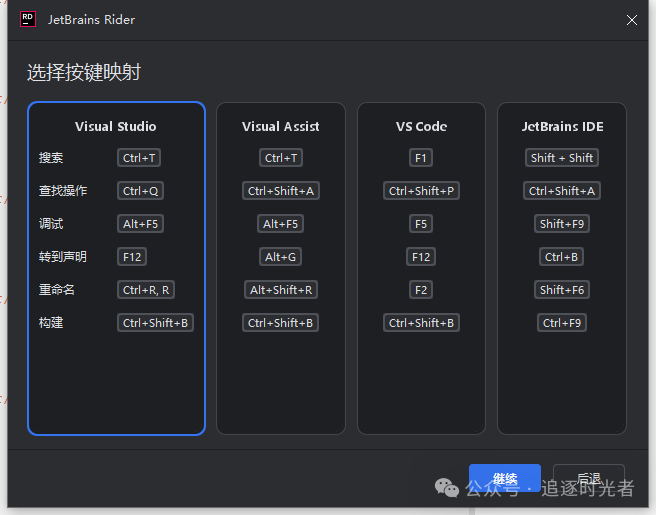Click the Shift + Shift shortcut key
Viewport: 656px width, 515px height.
562,158
